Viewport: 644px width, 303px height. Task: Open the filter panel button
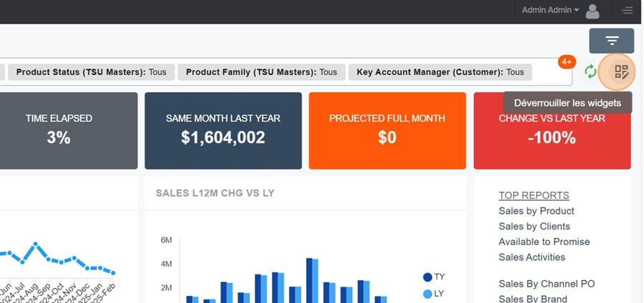tap(612, 41)
